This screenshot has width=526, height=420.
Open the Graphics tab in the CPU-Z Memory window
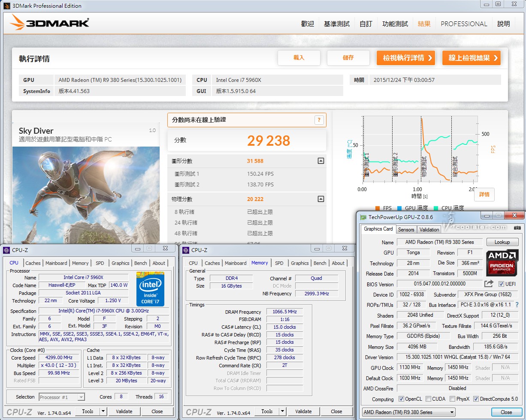coord(299,263)
